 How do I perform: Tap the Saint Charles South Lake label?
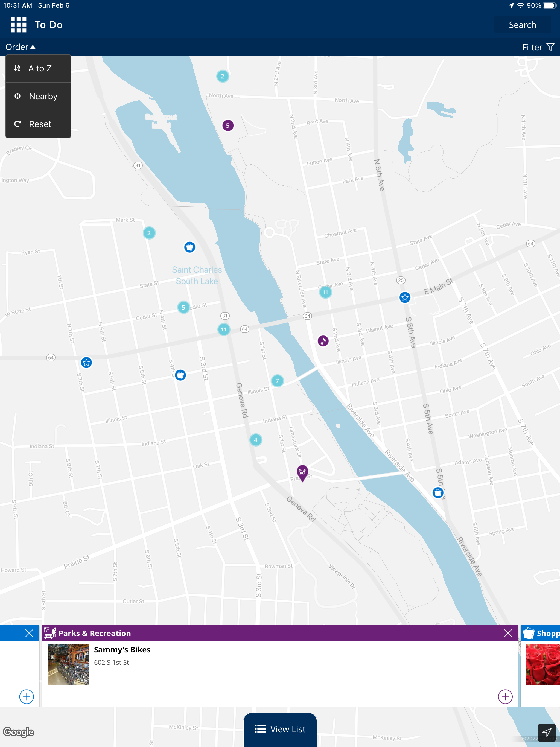[197, 276]
